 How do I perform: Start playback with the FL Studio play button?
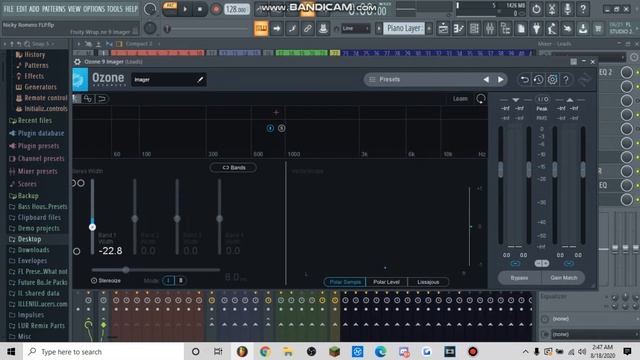pos(185,9)
